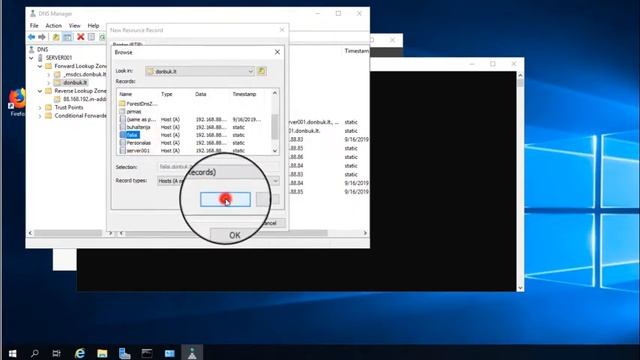Toggle Show/Hide Console Tree toolbar icon
The image size is (640, 360).
(x=67, y=37)
